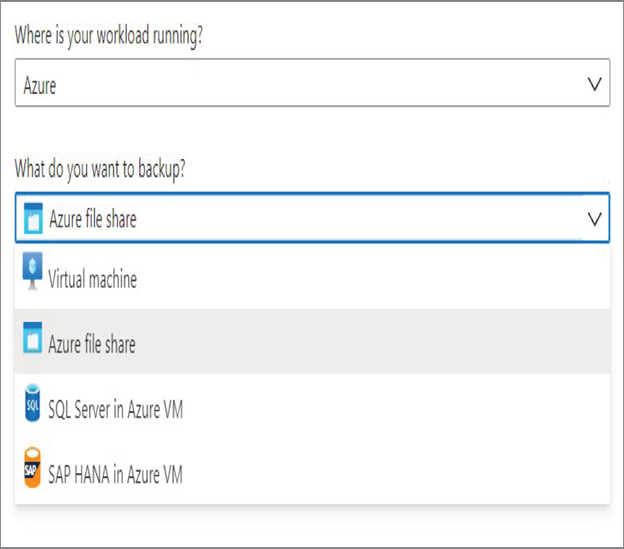The width and height of the screenshot is (624, 549).
Task: Click the What do you want to backup label
Action: pos(100,169)
